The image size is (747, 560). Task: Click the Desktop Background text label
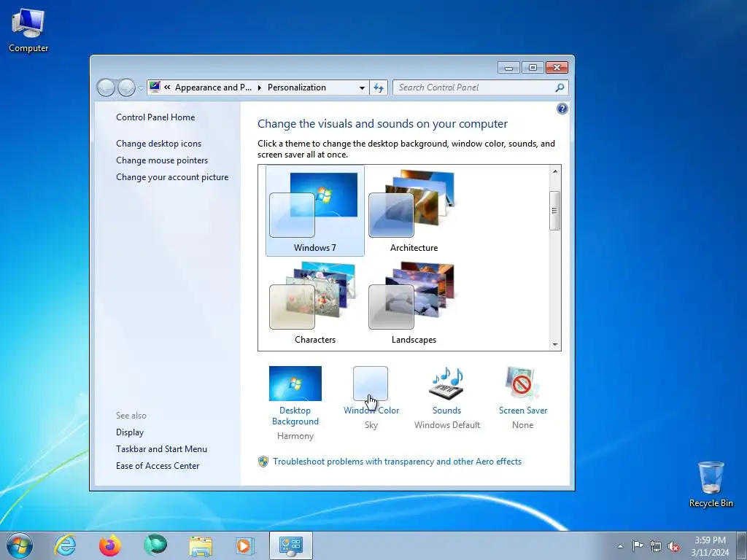(295, 416)
